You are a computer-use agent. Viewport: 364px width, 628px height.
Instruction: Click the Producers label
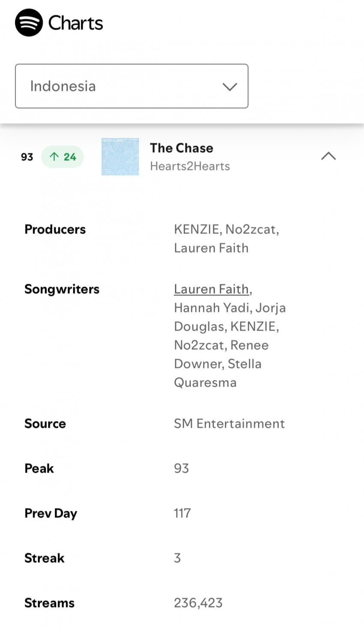point(55,229)
